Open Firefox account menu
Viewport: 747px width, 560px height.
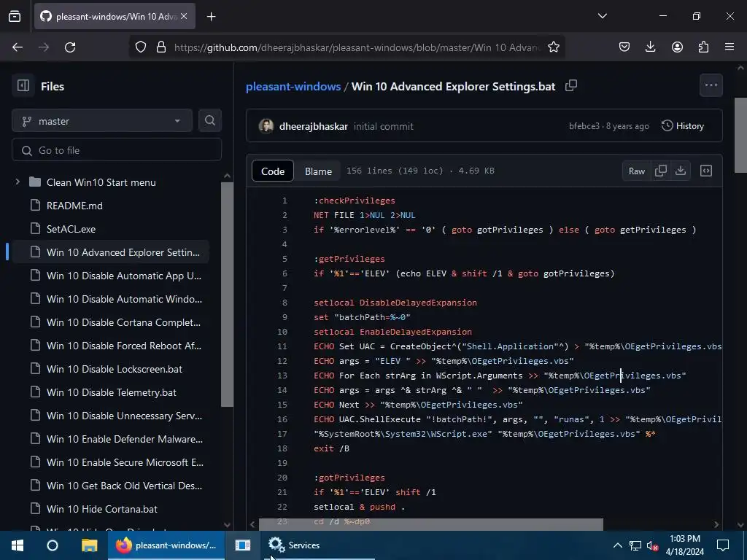point(677,47)
